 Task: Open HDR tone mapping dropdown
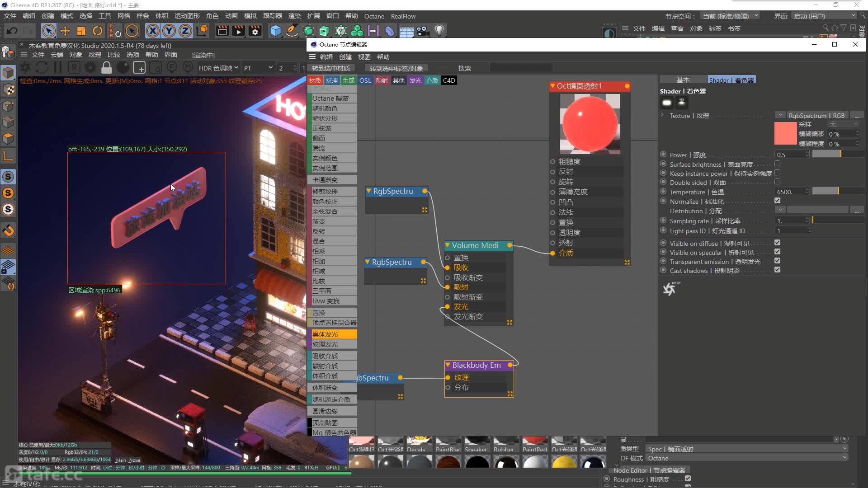coord(219,68)
